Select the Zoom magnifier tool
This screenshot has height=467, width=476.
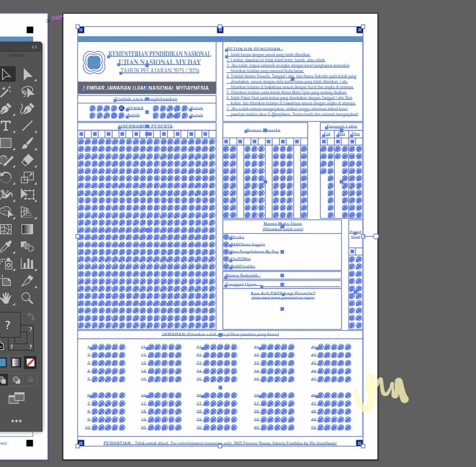tap(28, 298)
